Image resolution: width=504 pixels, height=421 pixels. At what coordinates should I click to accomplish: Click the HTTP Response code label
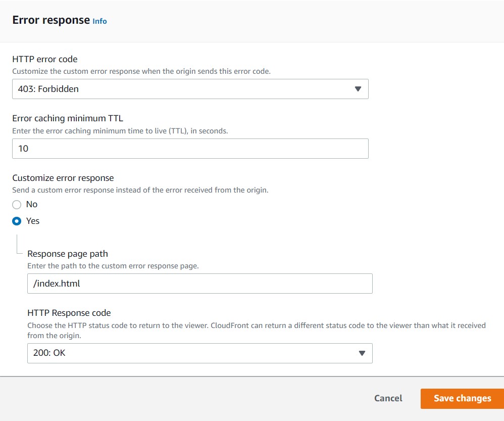[x=69, y=313]
